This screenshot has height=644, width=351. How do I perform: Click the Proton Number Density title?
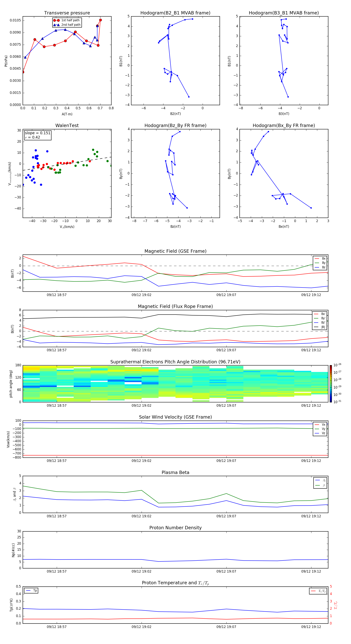pos(175,528)
